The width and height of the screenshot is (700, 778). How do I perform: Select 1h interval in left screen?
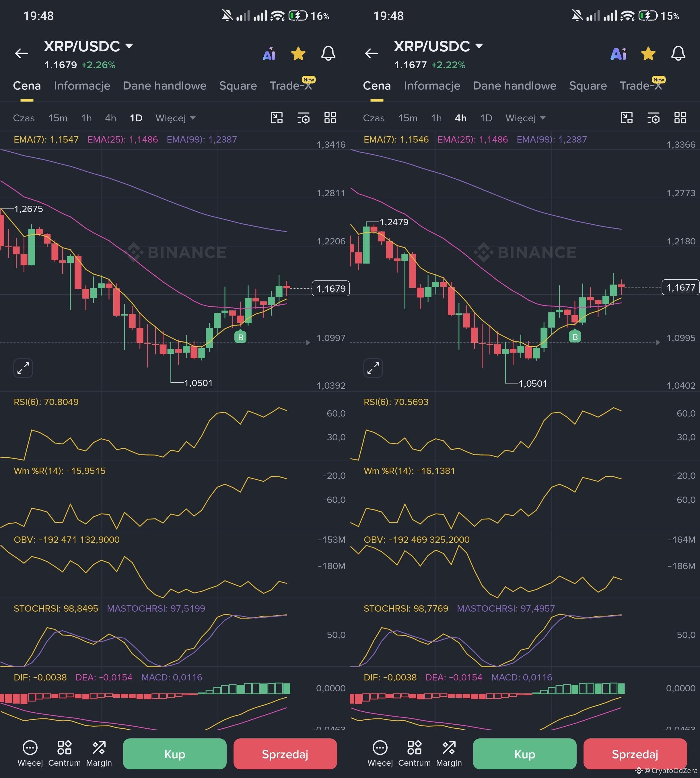point(87,118)
